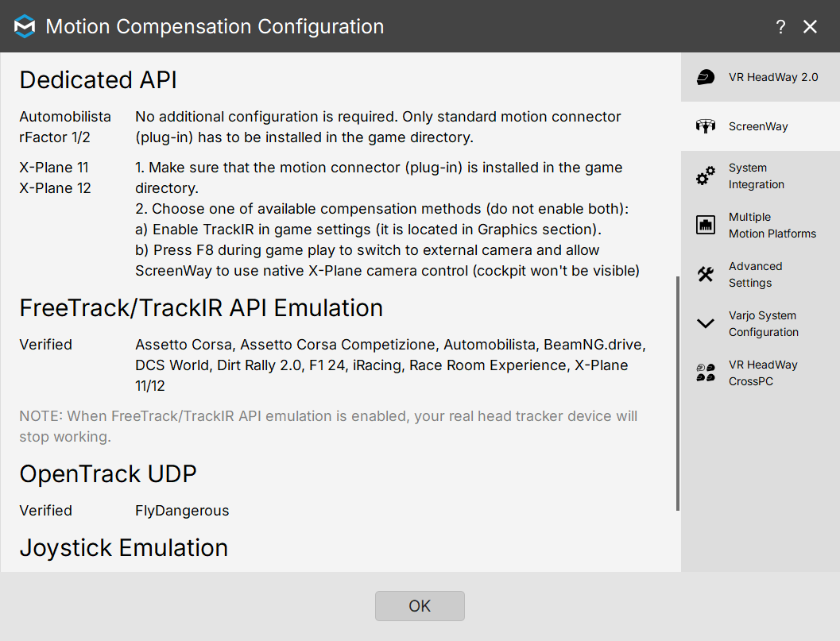
Task: Switch to the VR HeadWay 2.0 tab
Action: click(761, 77)
